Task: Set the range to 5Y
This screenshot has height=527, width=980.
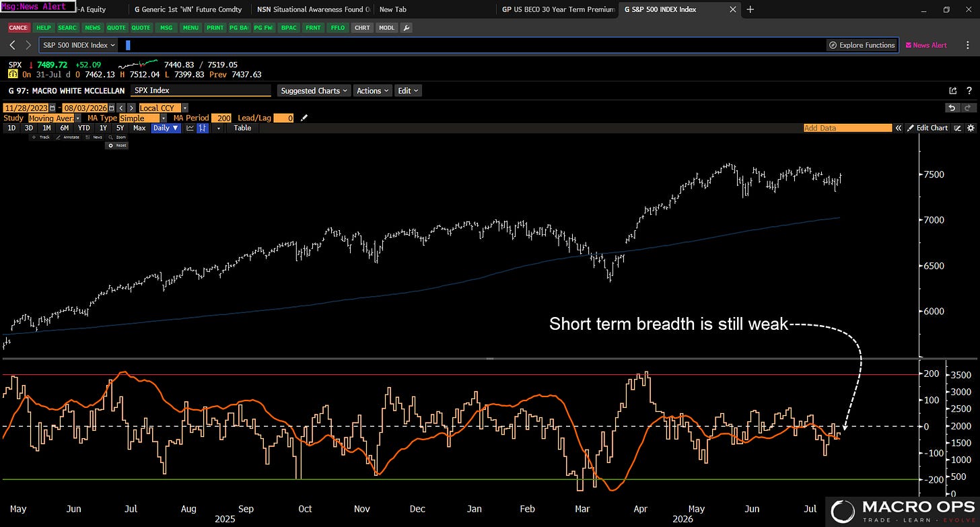Action: coord(120,128)
